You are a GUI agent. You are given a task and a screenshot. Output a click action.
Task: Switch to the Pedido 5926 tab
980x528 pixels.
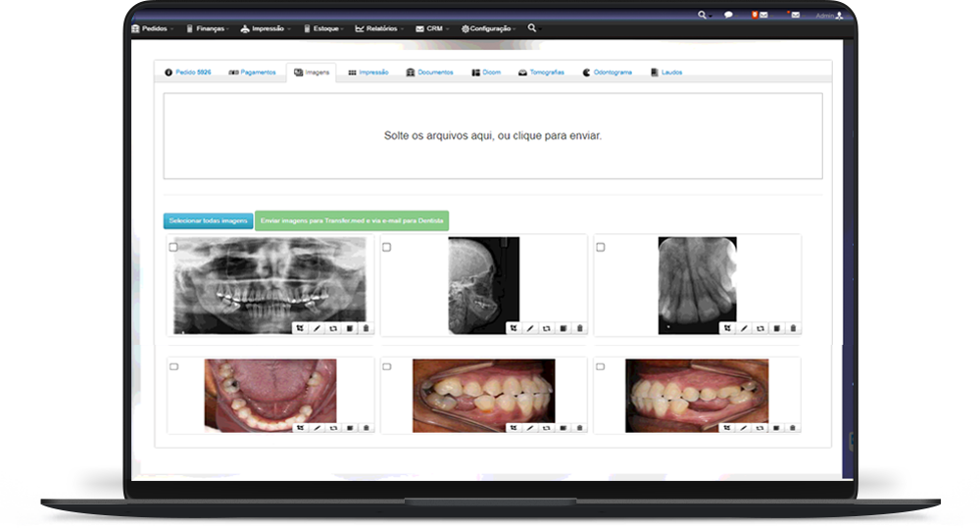click(x=187, y=72)
